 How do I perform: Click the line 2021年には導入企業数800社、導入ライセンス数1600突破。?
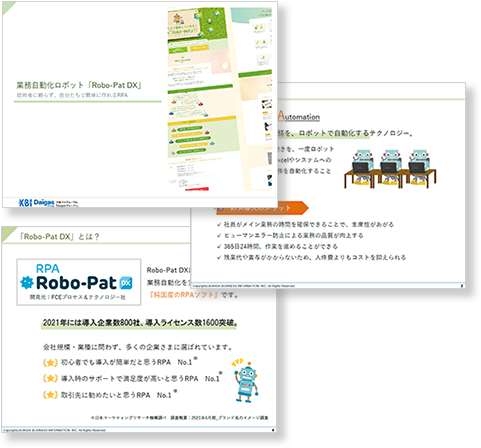pos(140,323)
